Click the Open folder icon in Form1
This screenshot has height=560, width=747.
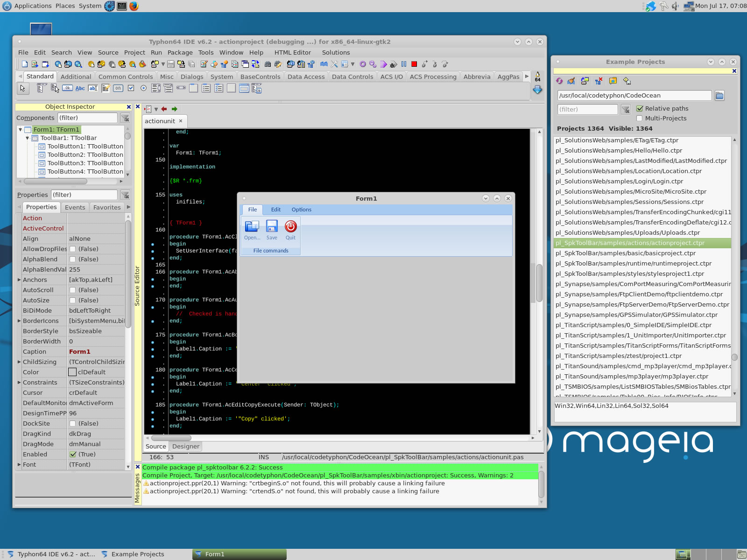pyautogui.click(x=252, y=226)
